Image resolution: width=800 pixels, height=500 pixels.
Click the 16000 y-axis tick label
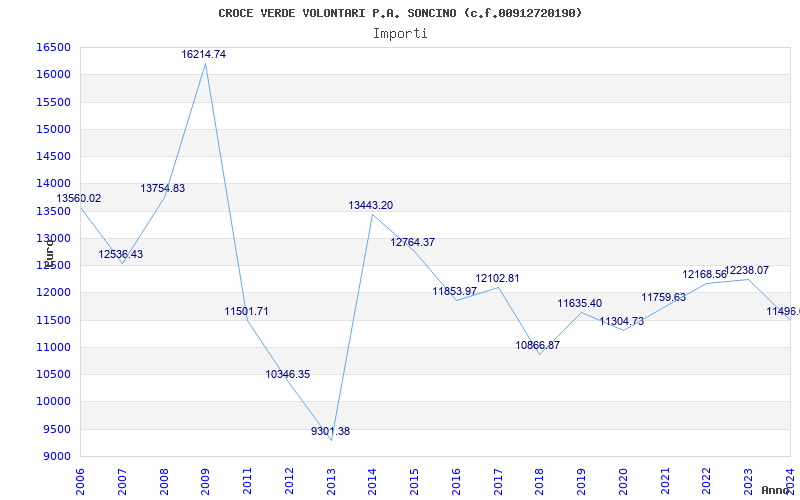53,74
